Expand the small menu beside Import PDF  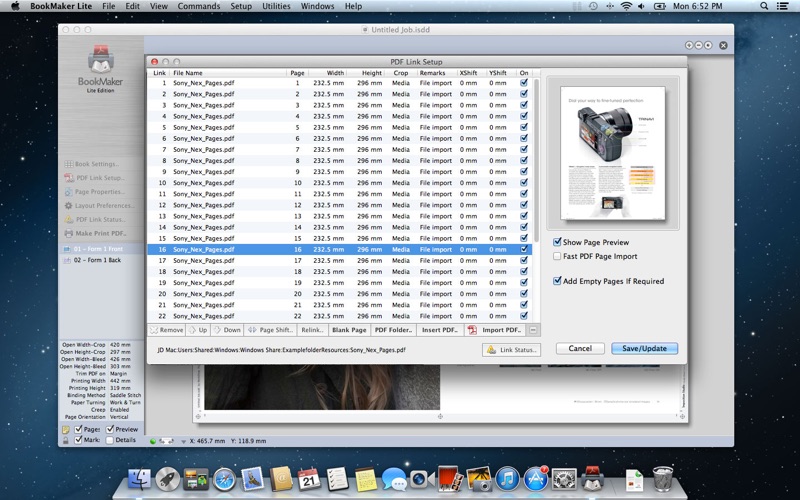pyautogui.click(x=533, y=330)
